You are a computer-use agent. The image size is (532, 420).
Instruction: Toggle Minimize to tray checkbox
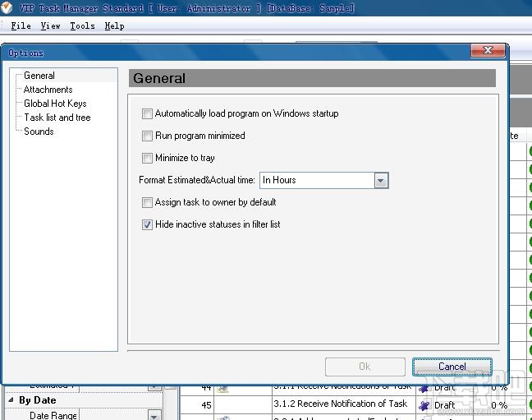147,158
